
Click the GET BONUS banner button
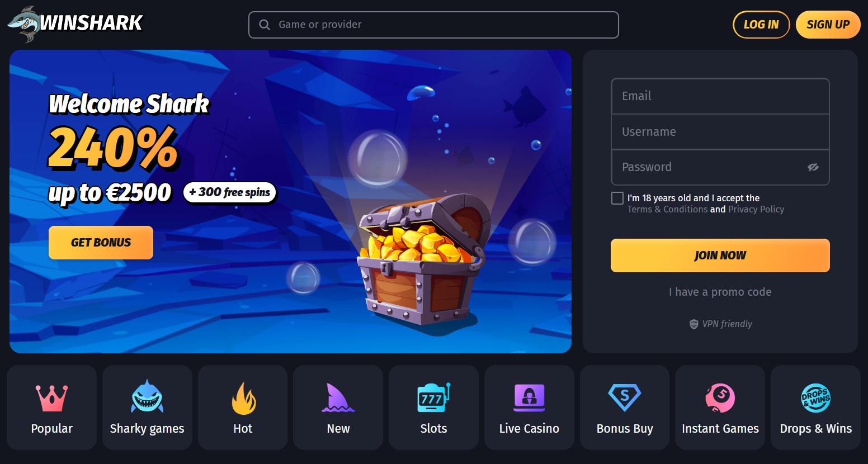pos(101,243)
